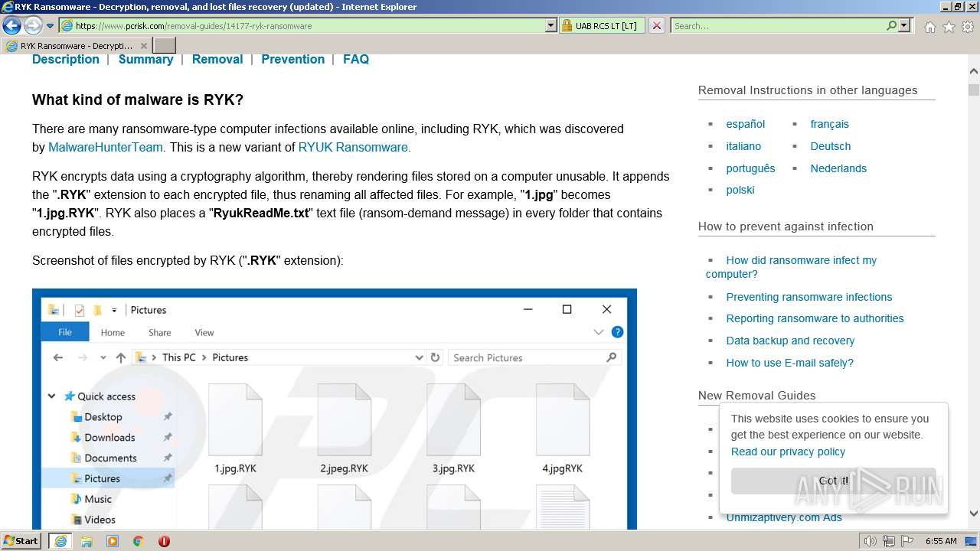Open the Tools gear icon
Viewport: 980px width, 551px height.
968,27
